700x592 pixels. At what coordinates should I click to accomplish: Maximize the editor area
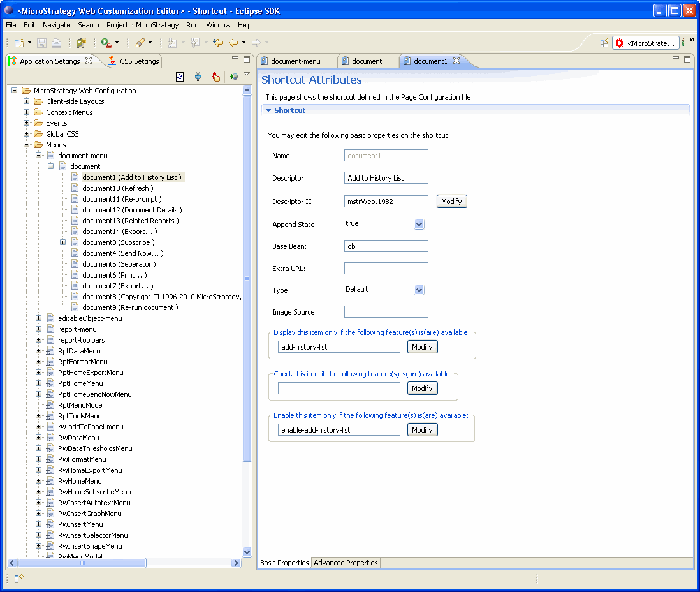click(x=687, y=59)
